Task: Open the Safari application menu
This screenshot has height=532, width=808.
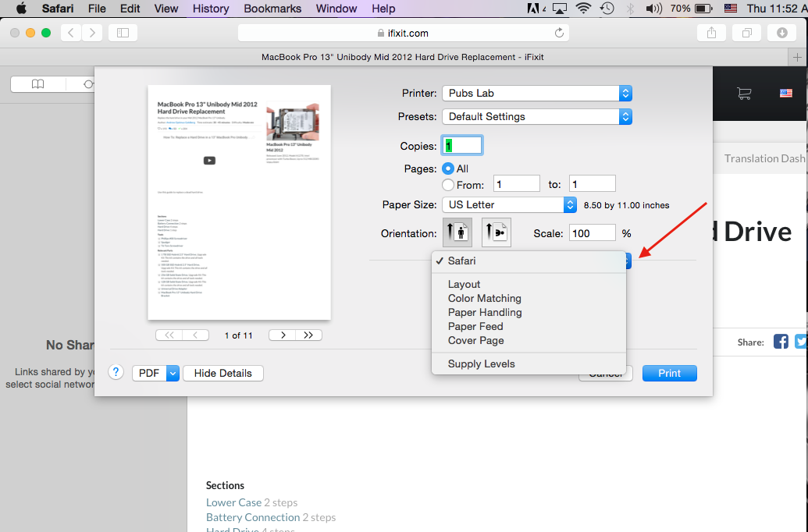Action: tap(58, 9)
